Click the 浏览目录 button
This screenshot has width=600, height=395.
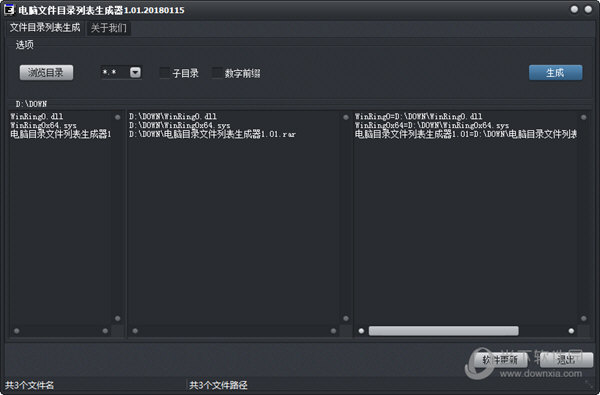pyautogui.click(x=46, y=72)
